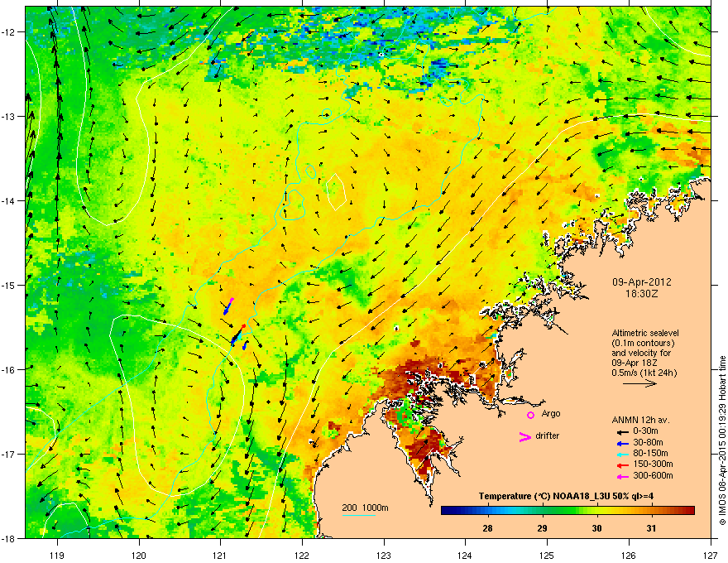Click the 'drifter' legend label
Viewport: 728px width, 563px height.
[x=548, y=435]
